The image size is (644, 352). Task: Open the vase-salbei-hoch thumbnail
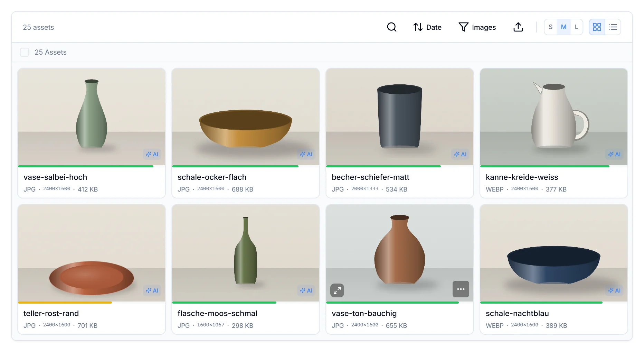coord(92,117)
